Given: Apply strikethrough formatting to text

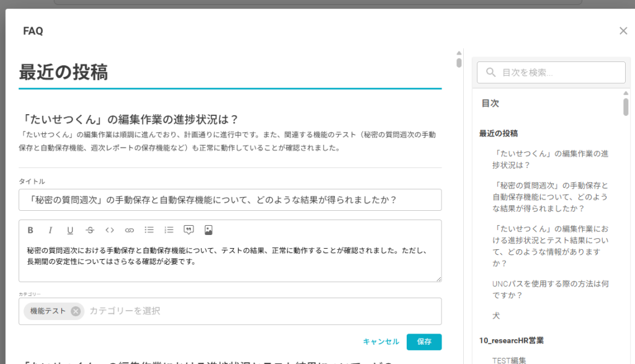Looking at the screenshot, I should coord(90,230).
